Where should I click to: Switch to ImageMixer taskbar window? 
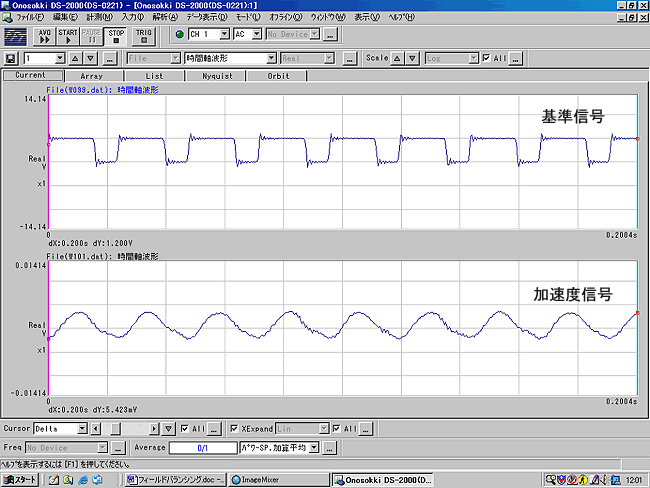[278, 480]
